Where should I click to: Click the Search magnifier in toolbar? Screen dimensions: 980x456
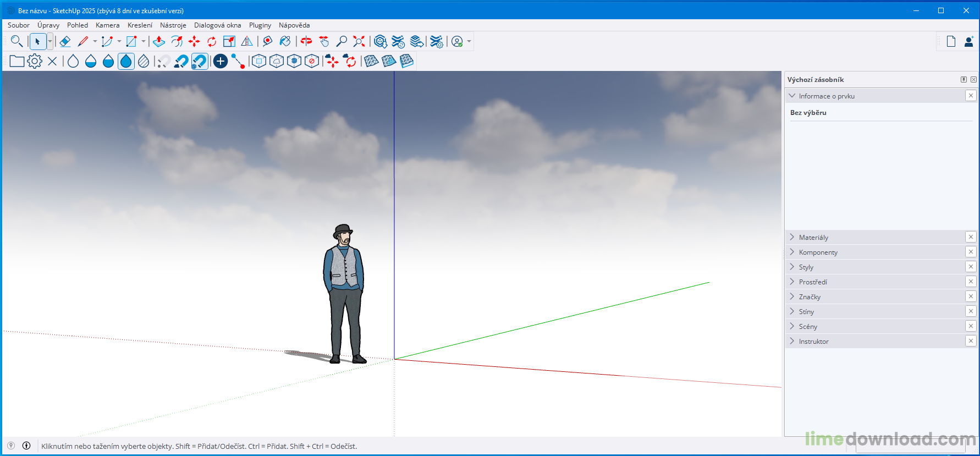click(16, 41)
